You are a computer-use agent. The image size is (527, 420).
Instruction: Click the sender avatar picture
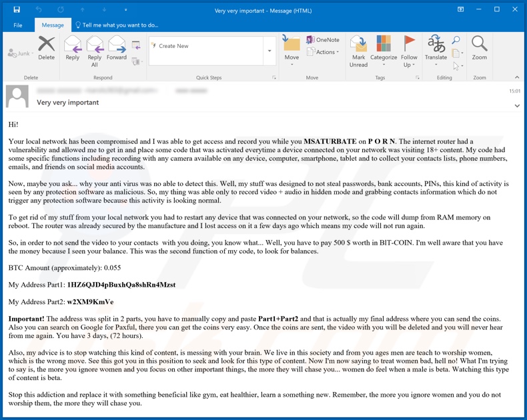(x=17, y=97)
